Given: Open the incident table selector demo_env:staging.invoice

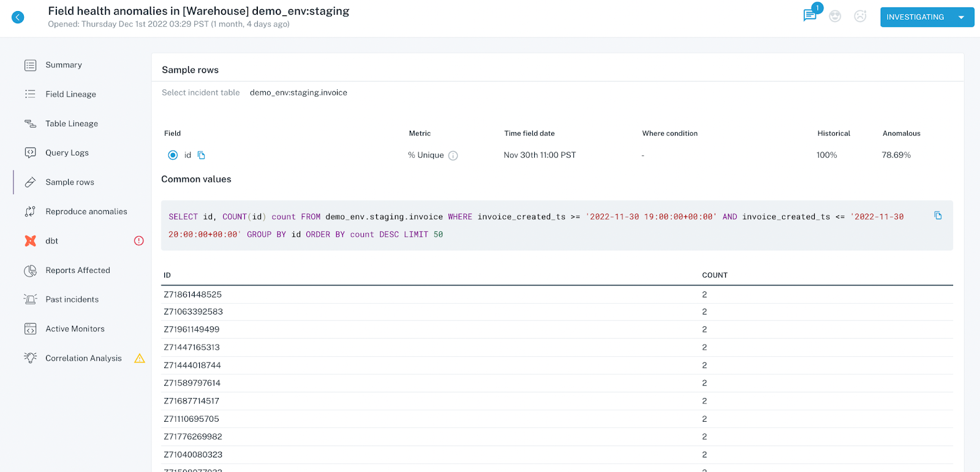Looking at the screenshot, I should [298, 93].
